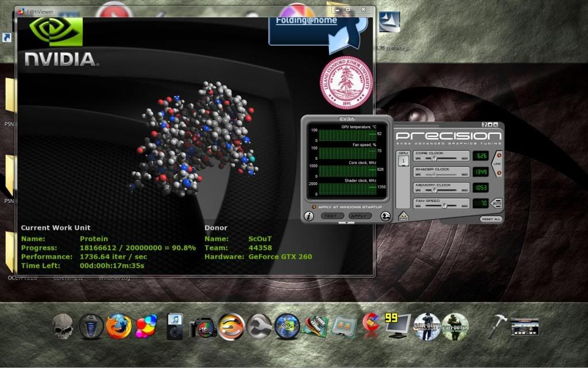Screen dimensions: 588x368
Task: Open the info panel on the EVGA monitor
Action: [x=309, y=216]
